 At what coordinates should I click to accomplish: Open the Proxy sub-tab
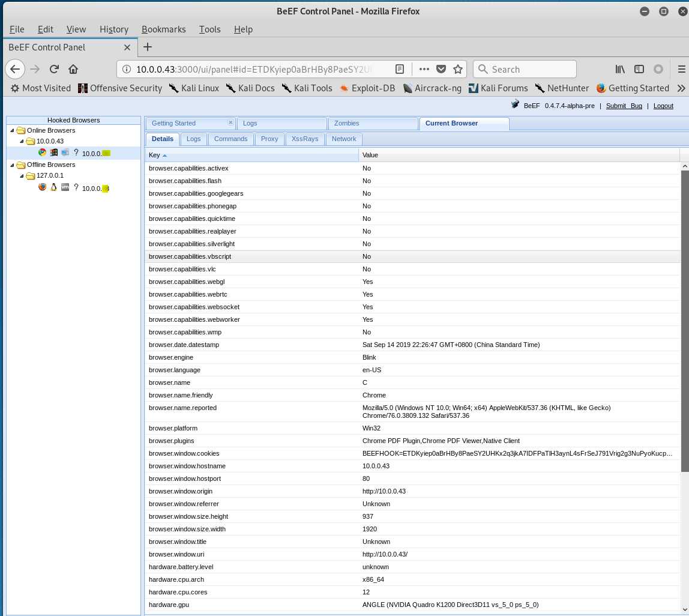pyautogui.click(x=269, y=139)
